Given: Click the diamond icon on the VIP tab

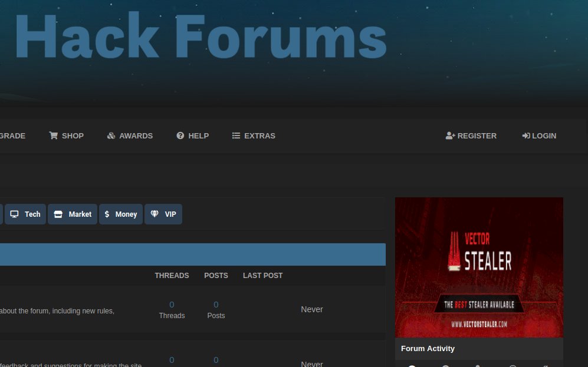Looking at the screenshot, I should (155, 214).
